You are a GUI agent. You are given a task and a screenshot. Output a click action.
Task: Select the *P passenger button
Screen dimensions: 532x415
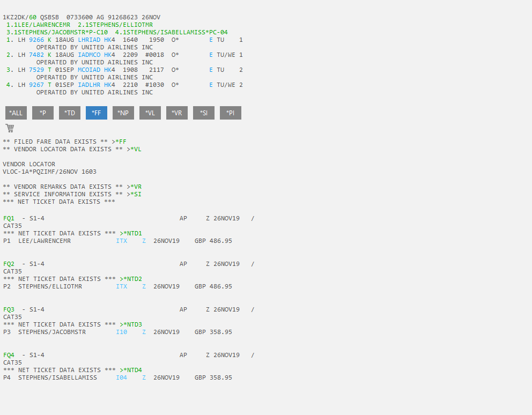click(43, 113)
